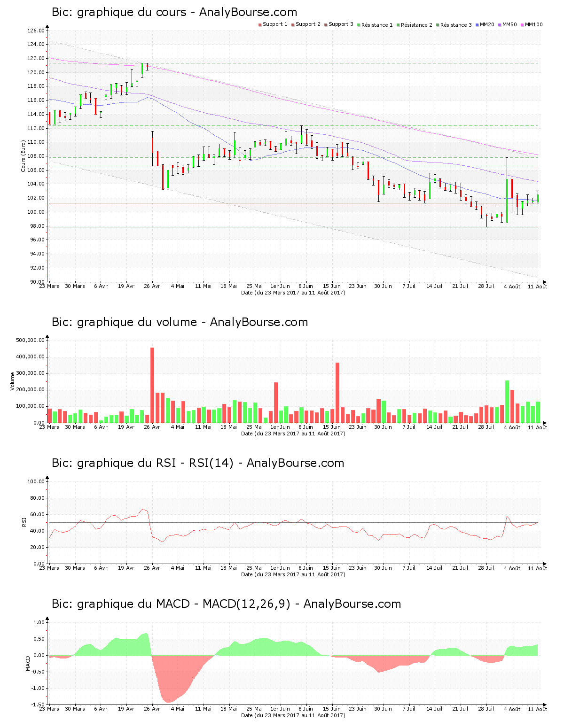The height and width of the screenshot is (728, 564).
Task: Click the 'Cours (Euro)' axis label
Action: 23,156
